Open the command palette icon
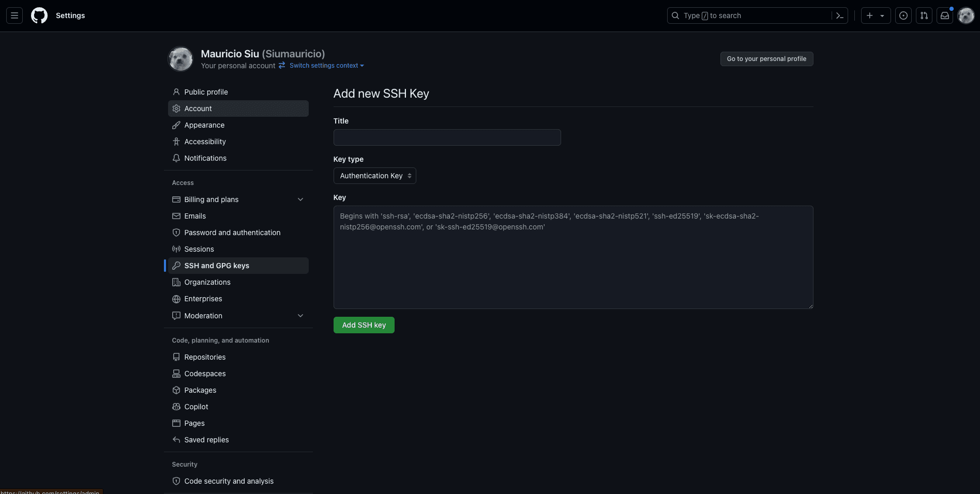This screenshot has width=980, height=494. pos(839,16)
